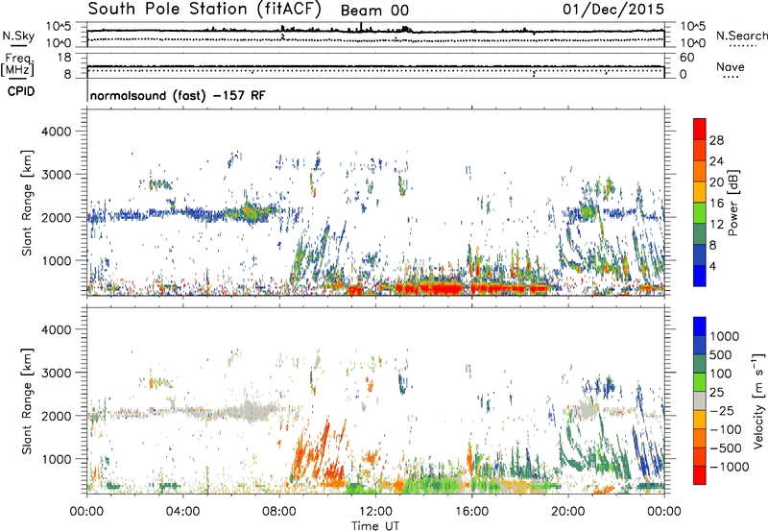The height and width of the screenshot is (532, 768).
Task: Click the blue bottom of power colorbar
Action: (x=700, y=276)
